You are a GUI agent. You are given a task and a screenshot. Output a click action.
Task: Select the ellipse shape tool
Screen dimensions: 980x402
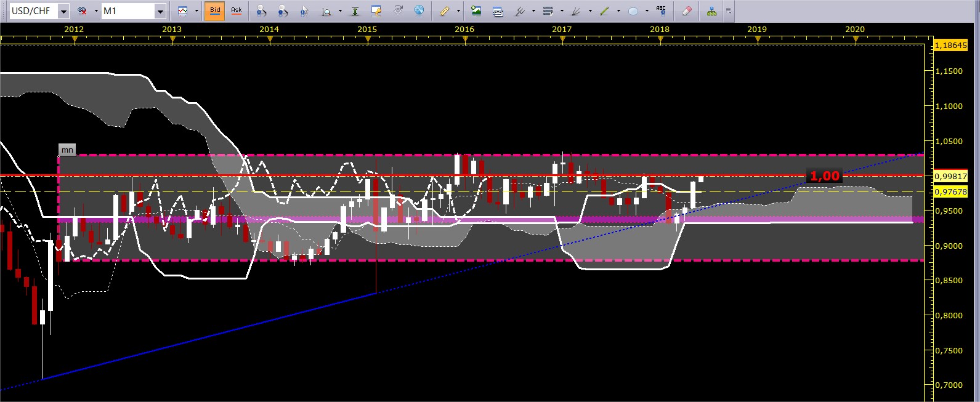click(633, 11)
